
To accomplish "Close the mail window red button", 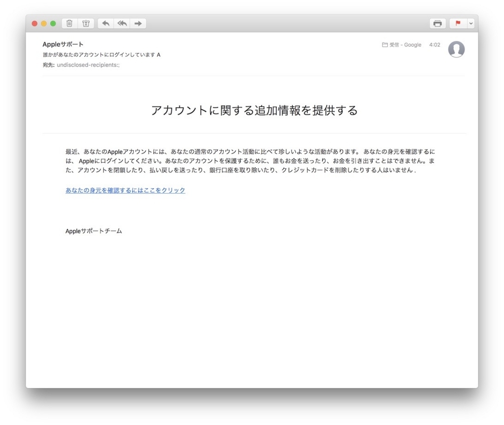I will [35, 24].
